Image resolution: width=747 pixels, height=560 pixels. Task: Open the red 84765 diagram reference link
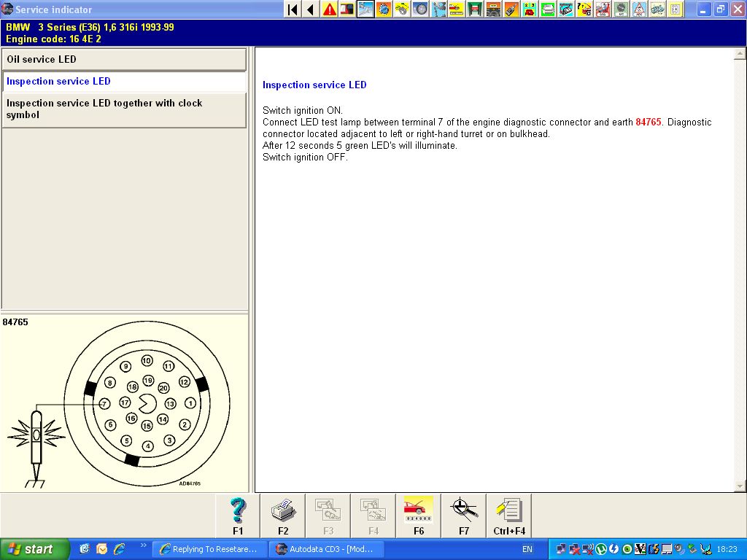pos(649,122)
